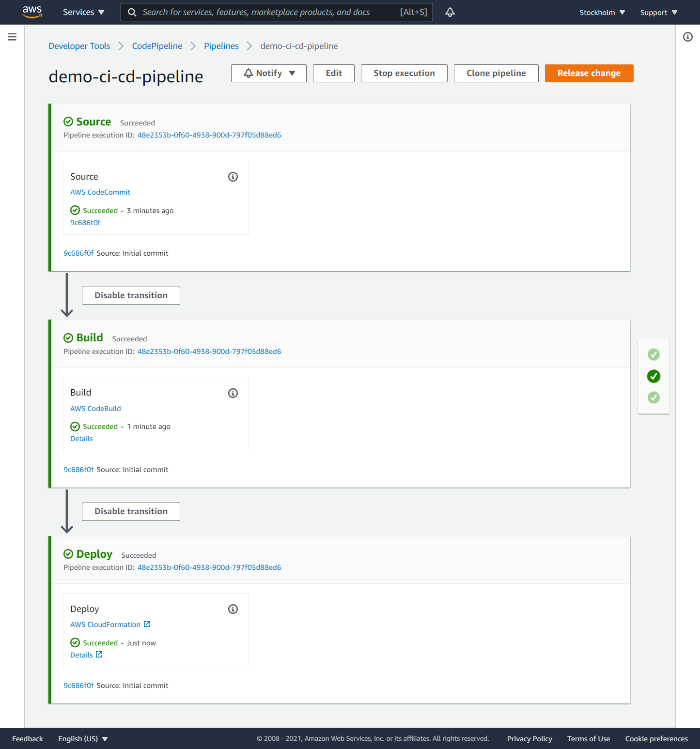
Task: Jump to Deploy stage via bottom checkmark indicator
Action: point(653,397)
